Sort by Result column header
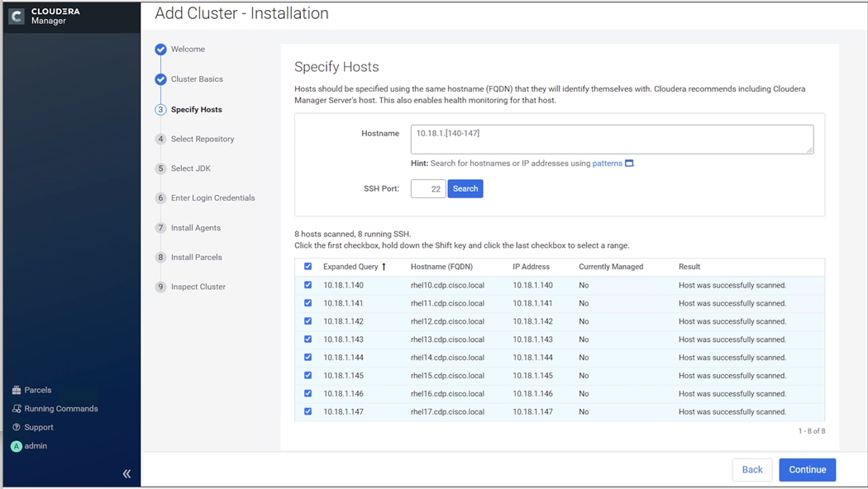868x489 pixels. point(689,267)
